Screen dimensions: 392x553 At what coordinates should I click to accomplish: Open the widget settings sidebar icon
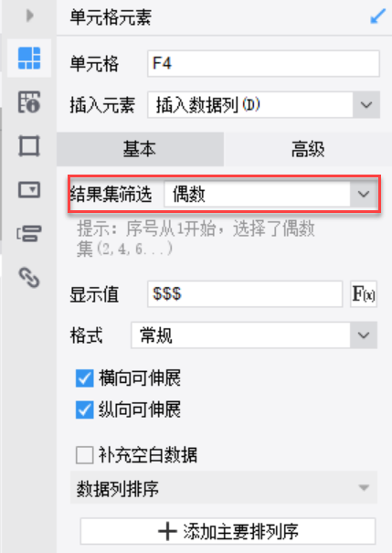click(x=29, y=190)
